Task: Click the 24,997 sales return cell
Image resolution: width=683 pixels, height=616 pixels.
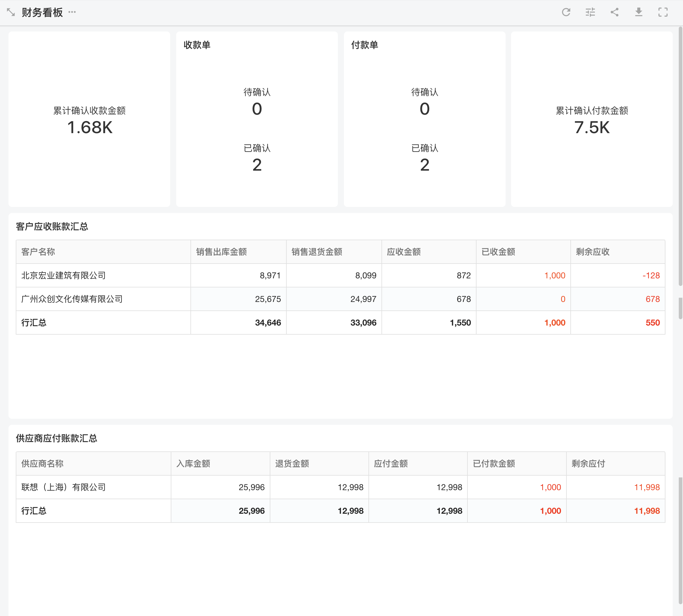Action: pyautogui.click(x=334, y=299)
